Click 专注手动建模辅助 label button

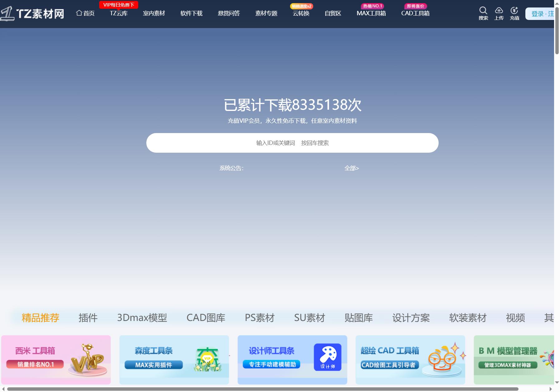(x=272, y=364)
